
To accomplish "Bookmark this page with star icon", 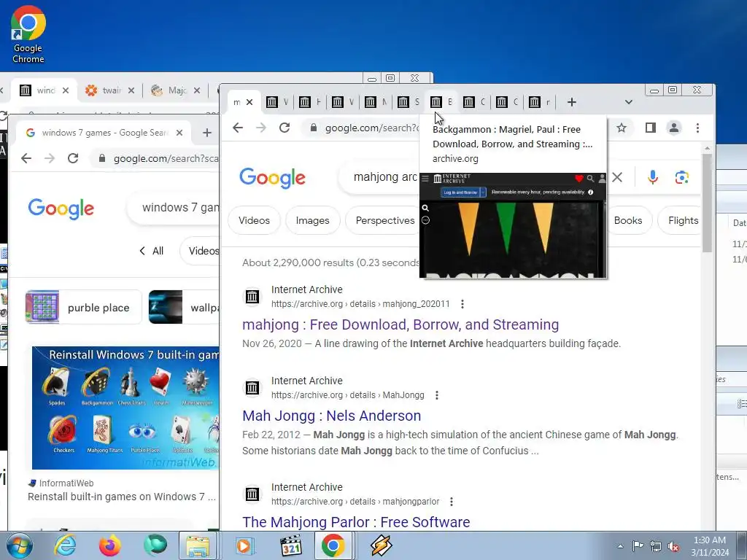I will (622, 128).
